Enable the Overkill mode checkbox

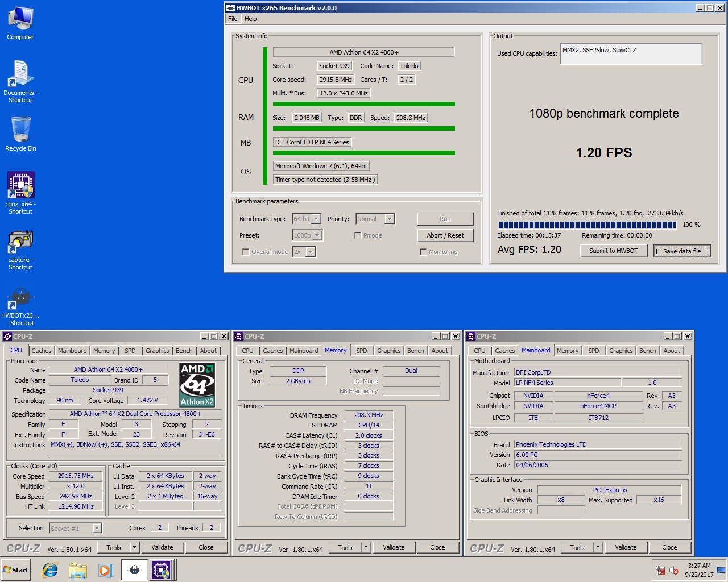246,252
